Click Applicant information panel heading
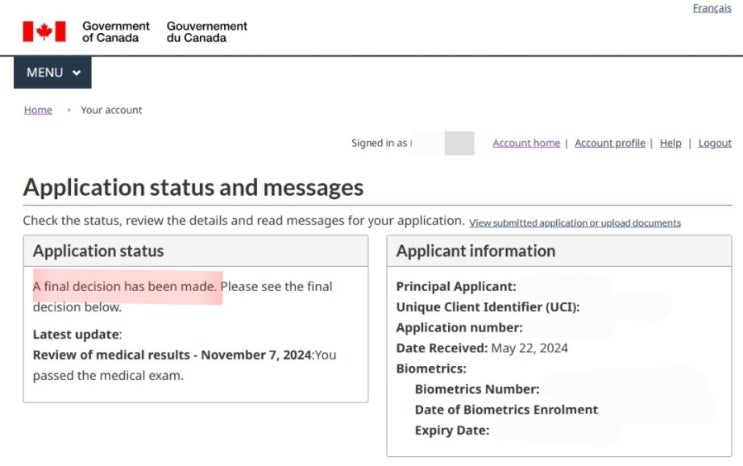This screenshot has width=743, height=466. 475,251
